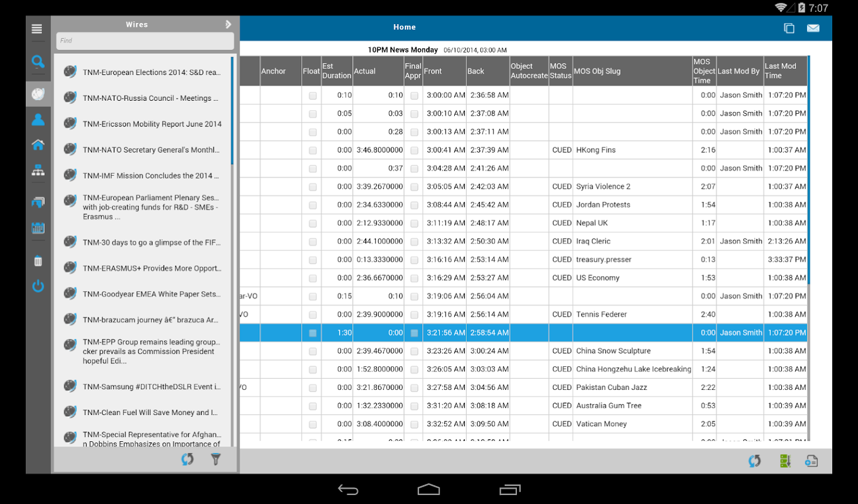Open the 10PM News Monday rundown header

(x=402, y=49)
